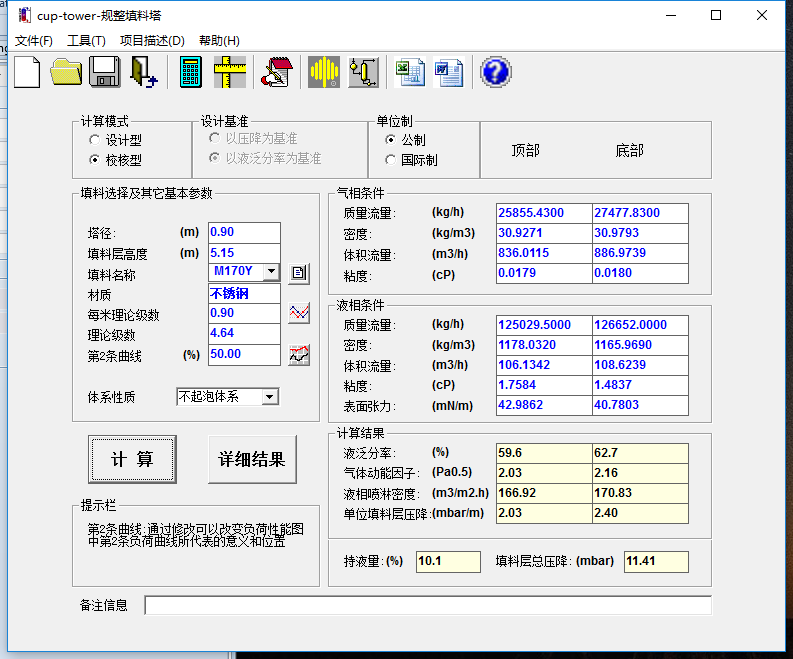793x659 pixels.
Task: Edit gas bottom volume flow 886.9739
Action: (640, 253)
